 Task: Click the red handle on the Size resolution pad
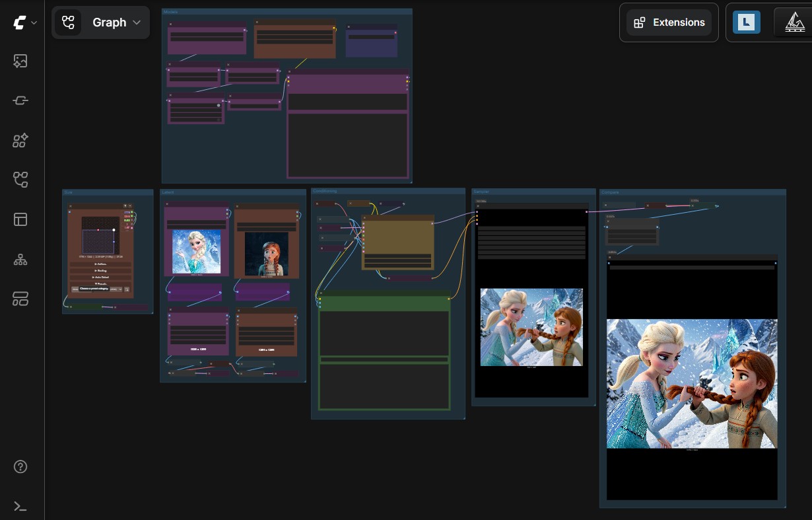click(x=98, y=230)
